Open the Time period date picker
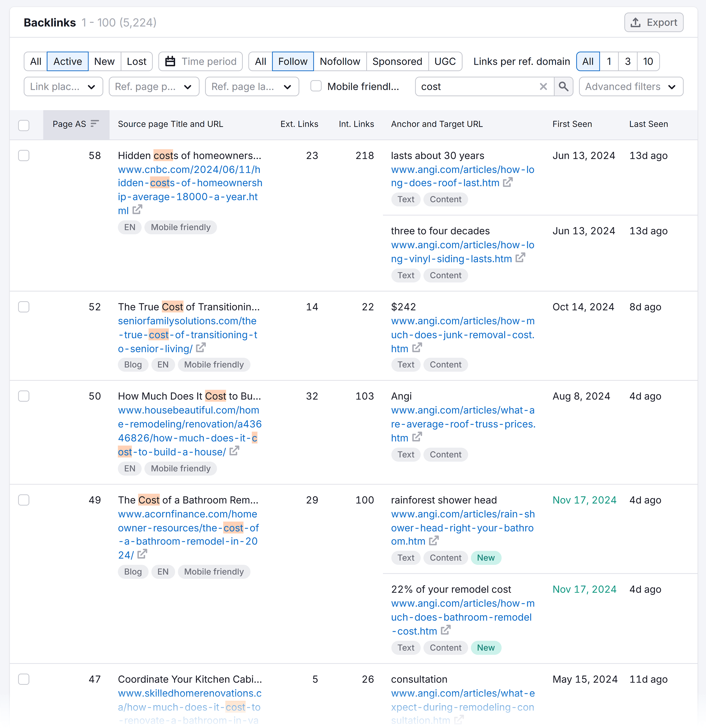 pos(201,61)
